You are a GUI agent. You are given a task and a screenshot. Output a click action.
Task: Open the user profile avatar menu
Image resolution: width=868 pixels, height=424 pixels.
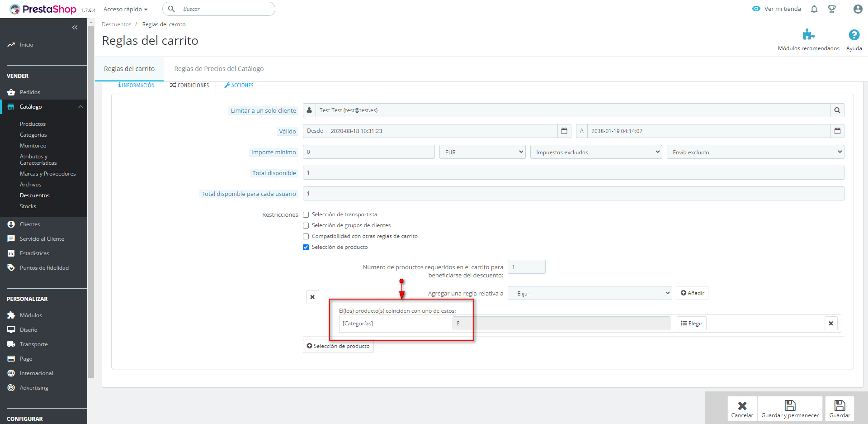click(x=858, y=9)
